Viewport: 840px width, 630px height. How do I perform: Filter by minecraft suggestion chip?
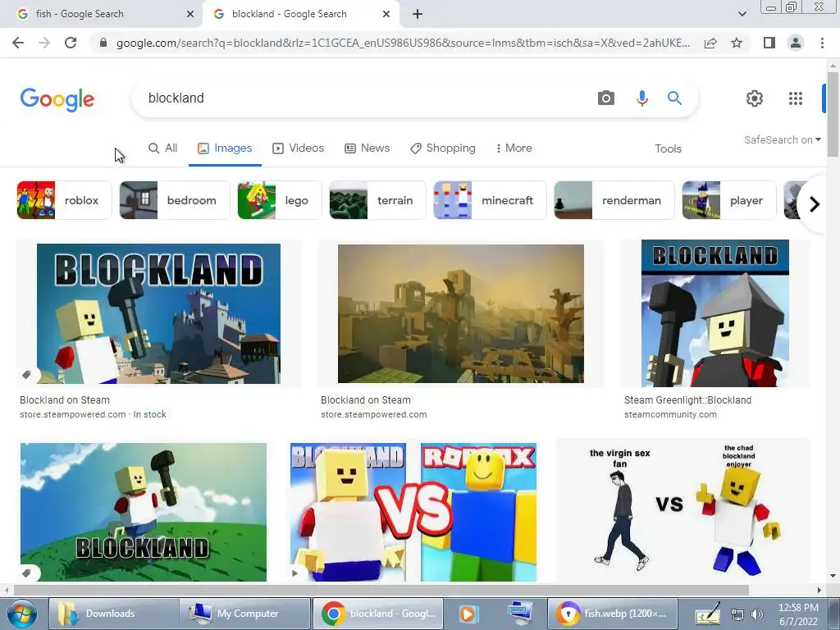pos(491,200)
